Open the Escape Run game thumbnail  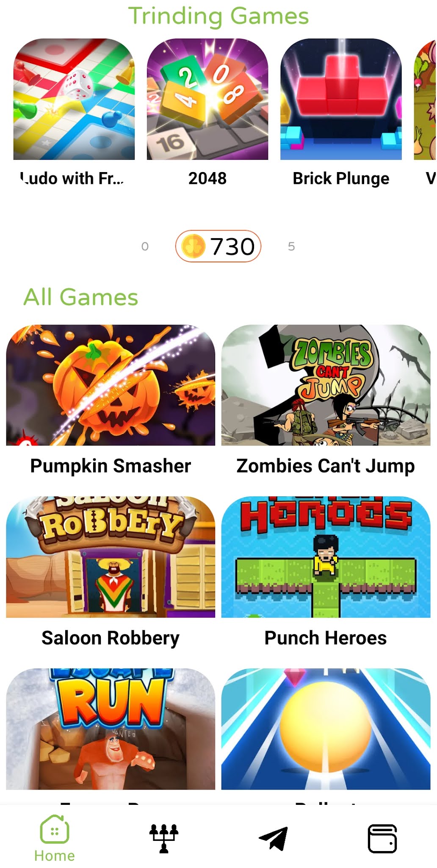[x=111, y=729]
